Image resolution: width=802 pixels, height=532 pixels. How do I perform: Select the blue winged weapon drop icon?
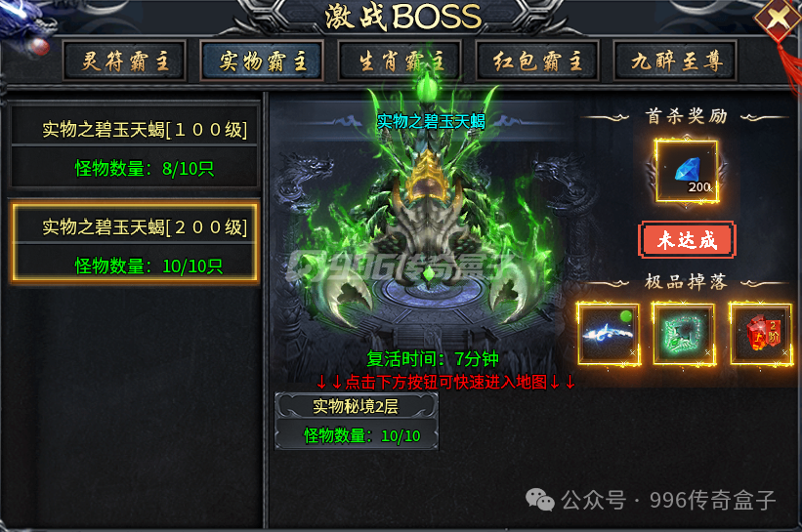[x=609, y=334]
